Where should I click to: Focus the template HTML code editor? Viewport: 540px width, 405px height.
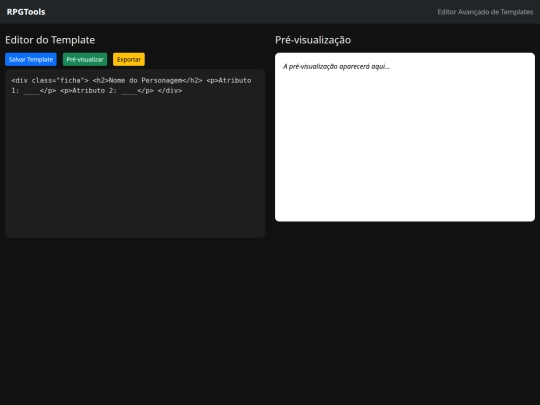pyautogui.click(x=135, y=153)
